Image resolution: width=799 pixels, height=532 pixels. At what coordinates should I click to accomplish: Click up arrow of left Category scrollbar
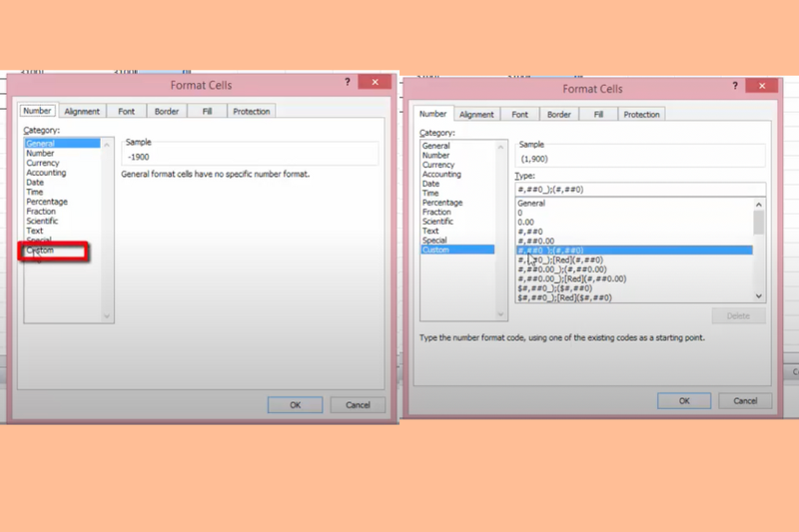[107, 145]
